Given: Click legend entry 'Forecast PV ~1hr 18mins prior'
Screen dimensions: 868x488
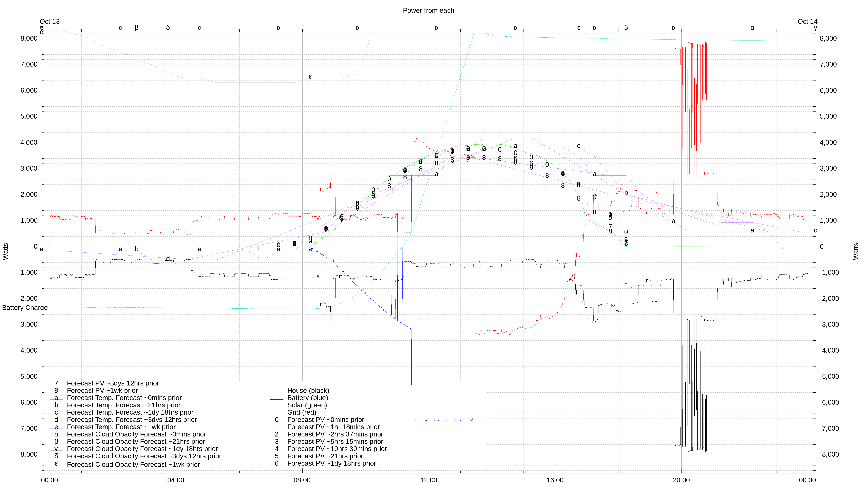Looking at the screenshot, I should (x=333, y=427).
